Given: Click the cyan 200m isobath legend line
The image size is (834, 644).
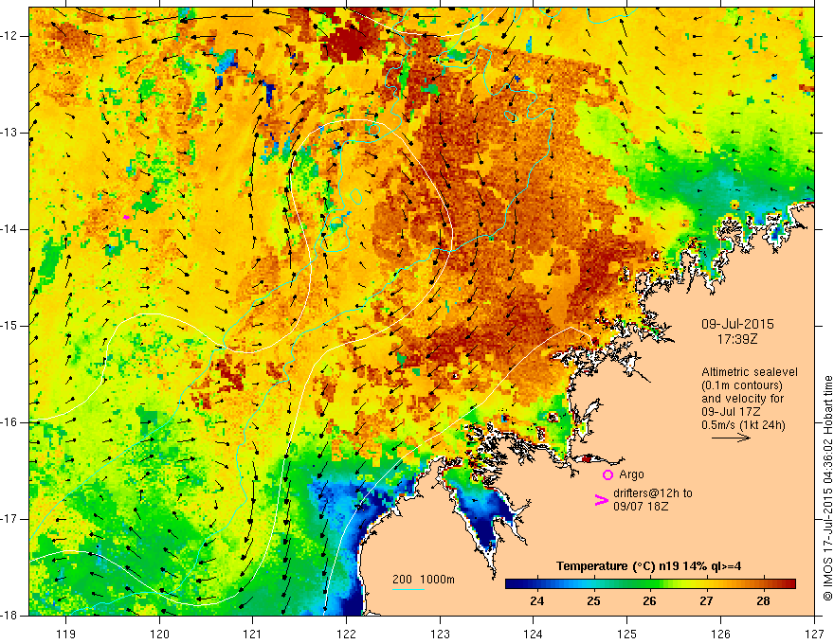Looking at the screenshot, I should (408, 589).
